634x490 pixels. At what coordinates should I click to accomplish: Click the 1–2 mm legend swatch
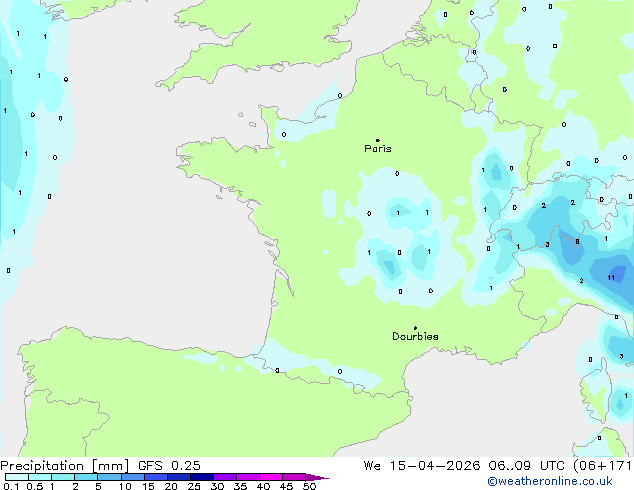[x=63, y=477]
